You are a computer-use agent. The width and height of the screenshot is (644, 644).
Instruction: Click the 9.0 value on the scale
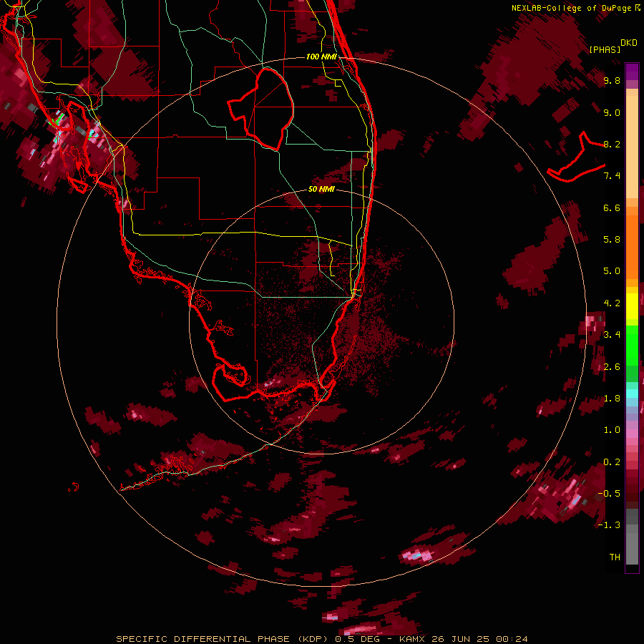[x=612, y=112]
